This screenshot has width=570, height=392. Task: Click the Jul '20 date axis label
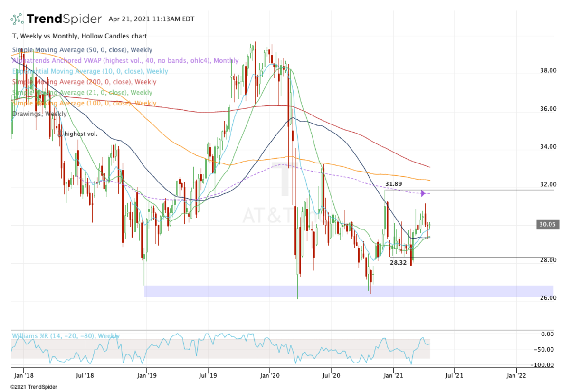[x=331, y=375]
